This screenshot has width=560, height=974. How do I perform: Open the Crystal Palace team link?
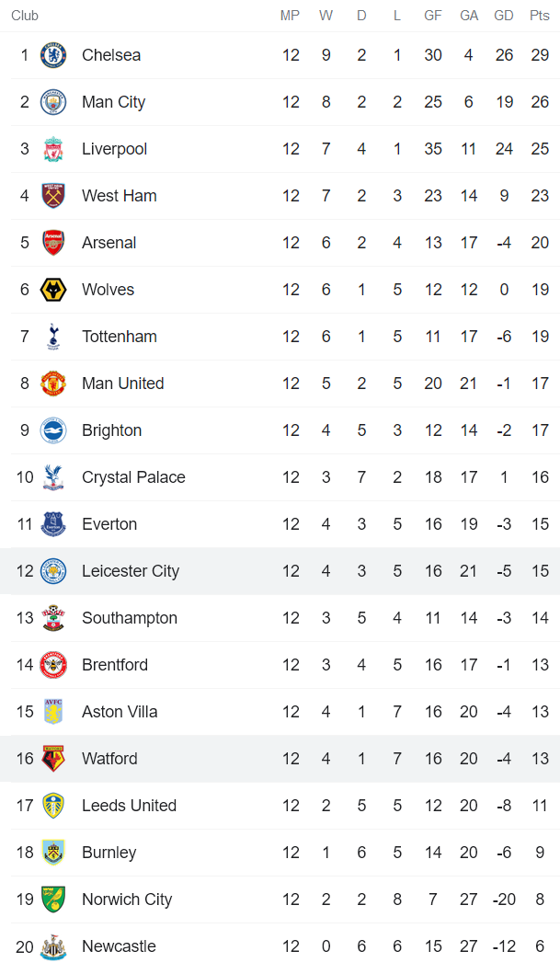133,477
